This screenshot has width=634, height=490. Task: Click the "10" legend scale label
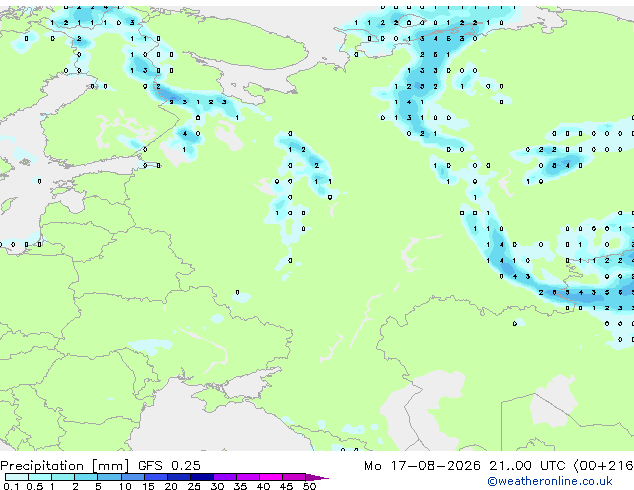(125, 486)
